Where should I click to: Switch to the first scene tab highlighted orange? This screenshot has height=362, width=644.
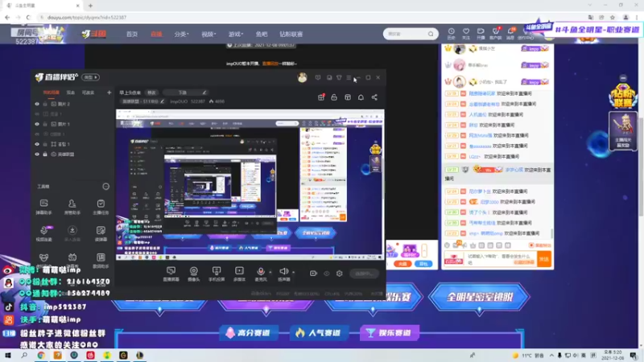52,93
